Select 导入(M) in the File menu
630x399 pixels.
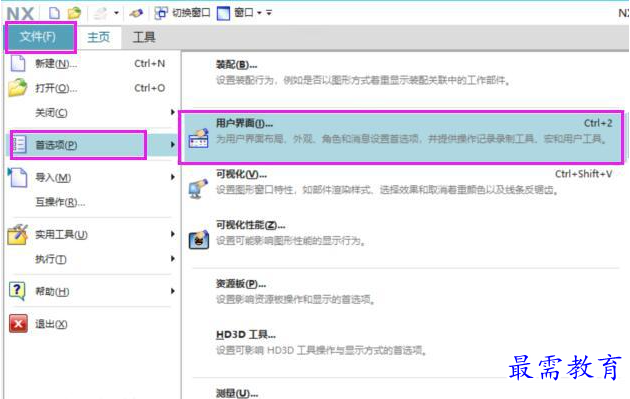click(x=53, y=178)
